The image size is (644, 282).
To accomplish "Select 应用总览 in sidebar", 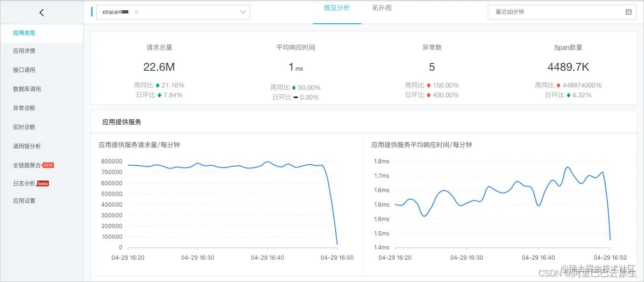I will 24,33.
